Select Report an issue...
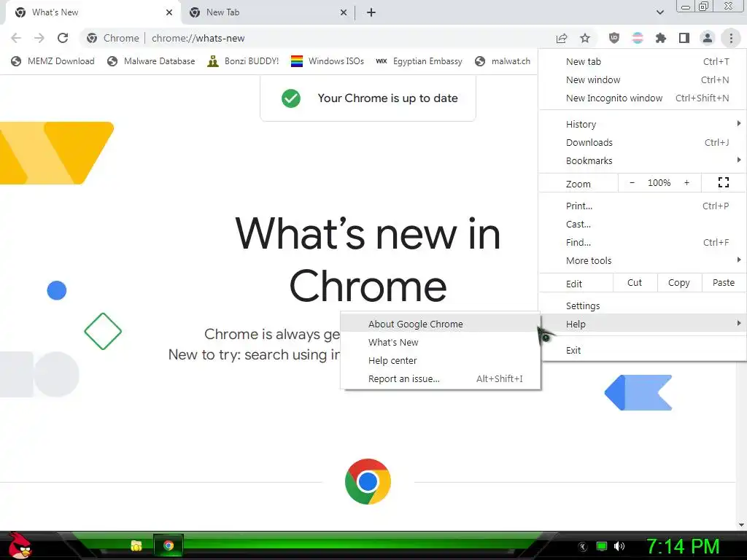Viewport: 747px width, 560px height. coord(441,378)
